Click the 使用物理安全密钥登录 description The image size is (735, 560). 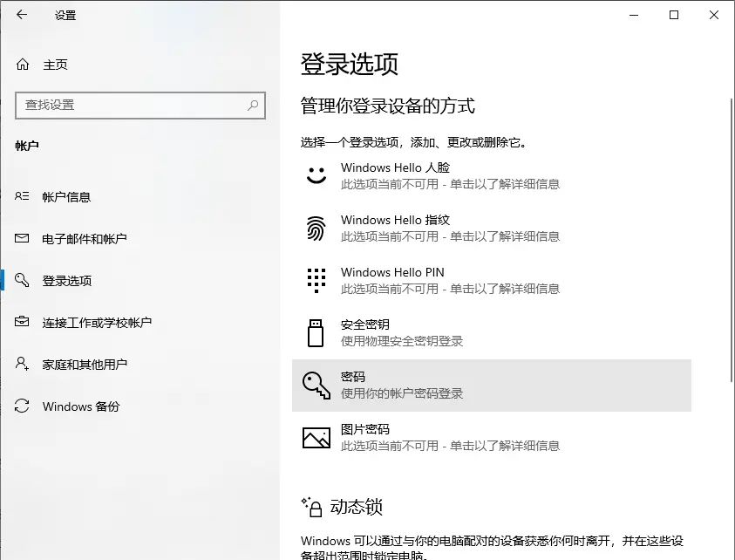pos(402,341)
